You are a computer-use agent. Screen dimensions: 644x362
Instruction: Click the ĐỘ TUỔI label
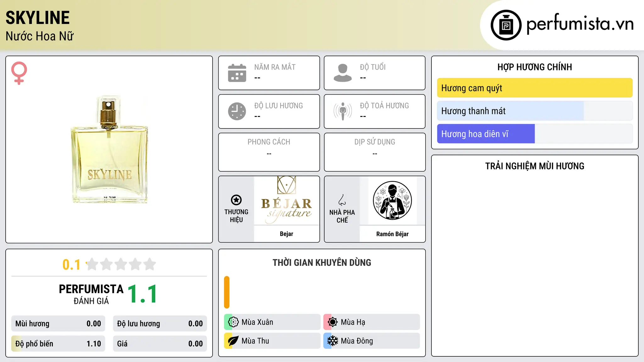tap(373, 67)
